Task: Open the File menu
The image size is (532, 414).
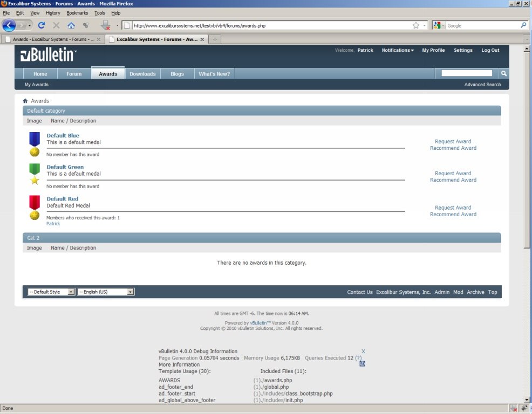Action: (x=6, y=13)
